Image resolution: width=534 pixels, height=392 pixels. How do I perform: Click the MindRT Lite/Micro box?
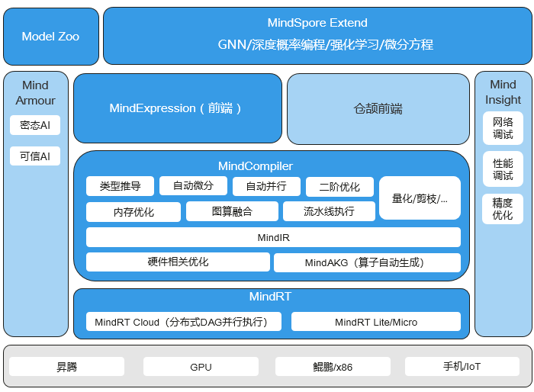(376, 322)
